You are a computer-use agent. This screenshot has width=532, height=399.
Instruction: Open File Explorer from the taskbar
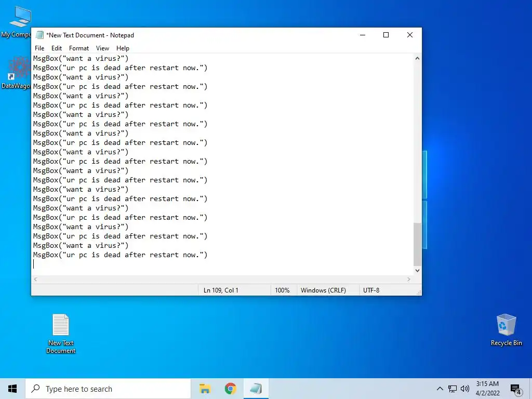[x=205, y=389]
